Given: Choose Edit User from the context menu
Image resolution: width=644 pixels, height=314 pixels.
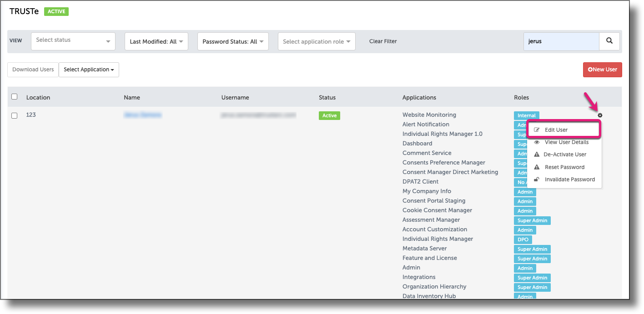Looking at the screenshot, I should (x=564, y=130).
